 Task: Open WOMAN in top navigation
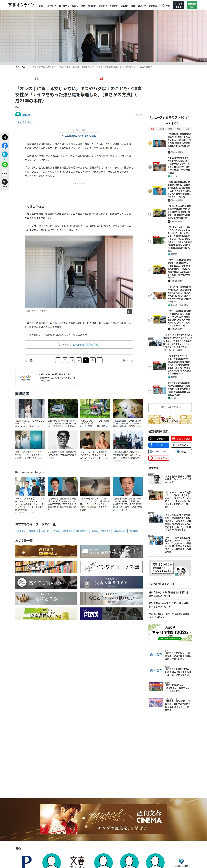(x=114, y=6)
